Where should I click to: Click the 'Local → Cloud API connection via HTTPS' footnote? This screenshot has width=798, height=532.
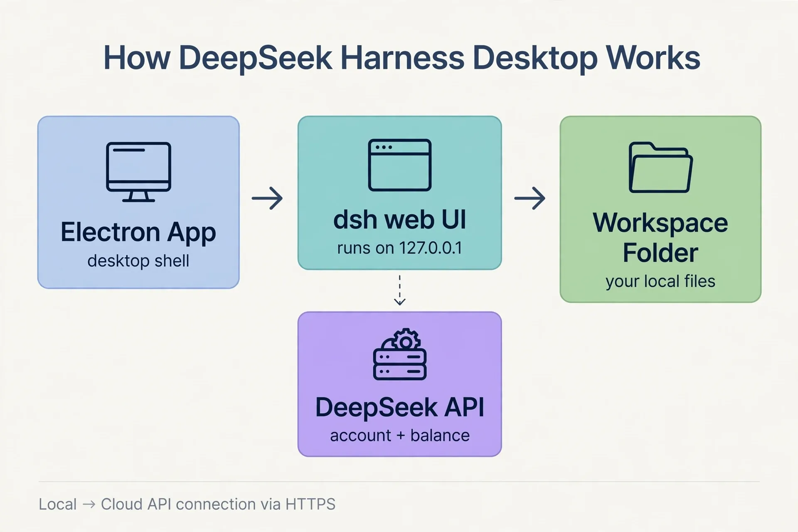(x=187, y=504)
